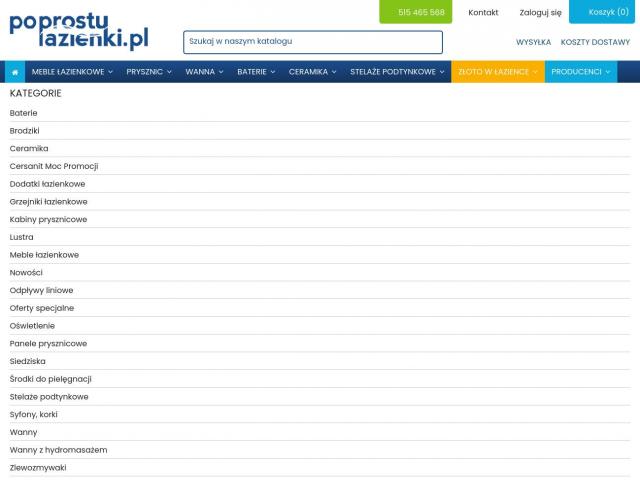The image size is (640, 480).
Task: Open the Kabiny prysznicowe category
Action: point(48,219)
